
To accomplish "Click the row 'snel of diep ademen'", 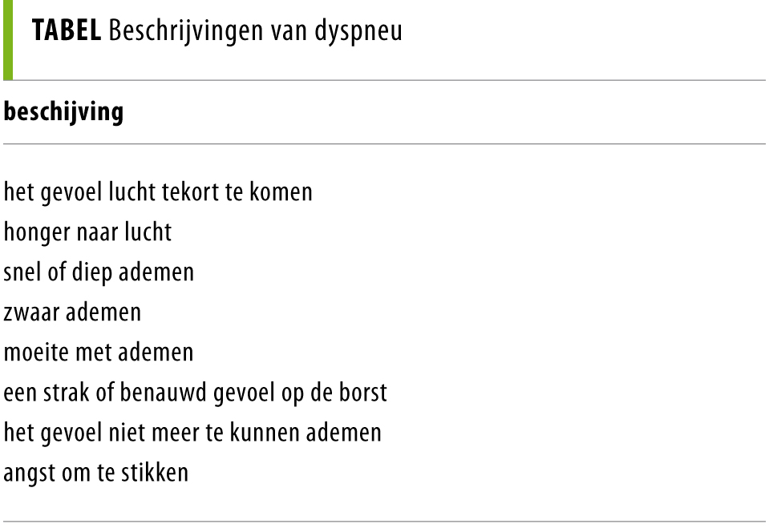I will (99, 272).
